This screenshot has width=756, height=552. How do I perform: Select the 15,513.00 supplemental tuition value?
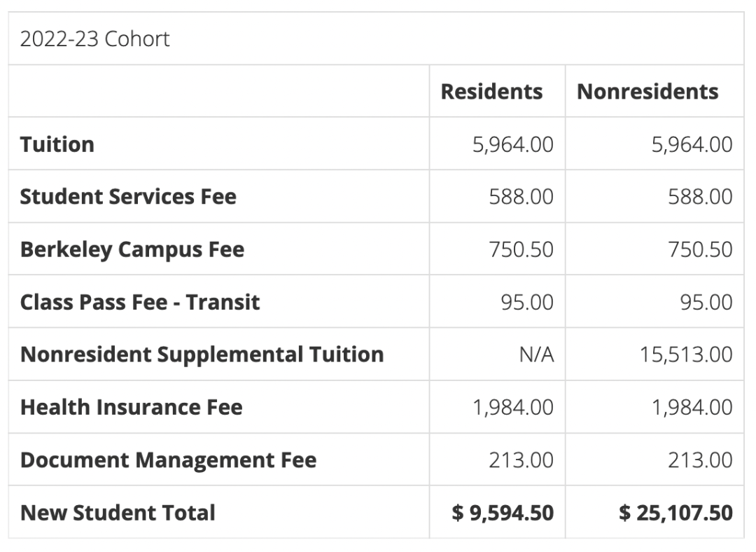685,354
